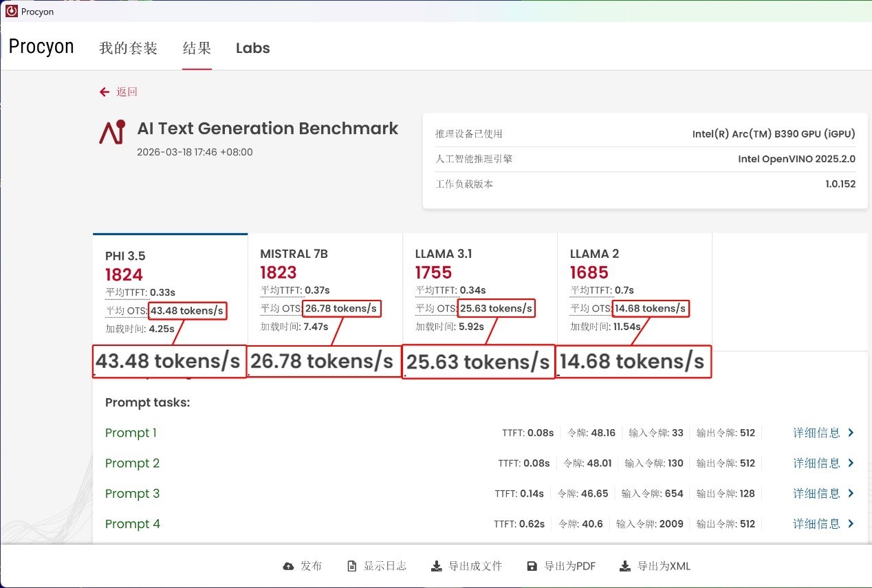Click the Procyon app icon in title bar
The height and width of the screenshot is (588, 872).
[x=11, y=11]
